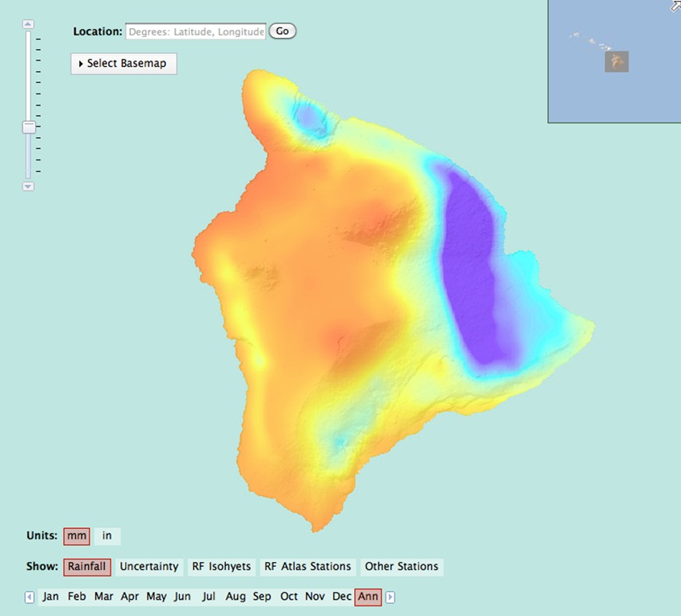This screenshot has width=681, height=616.
Task: Select the Ann annual tab
Action: point(368,597)
